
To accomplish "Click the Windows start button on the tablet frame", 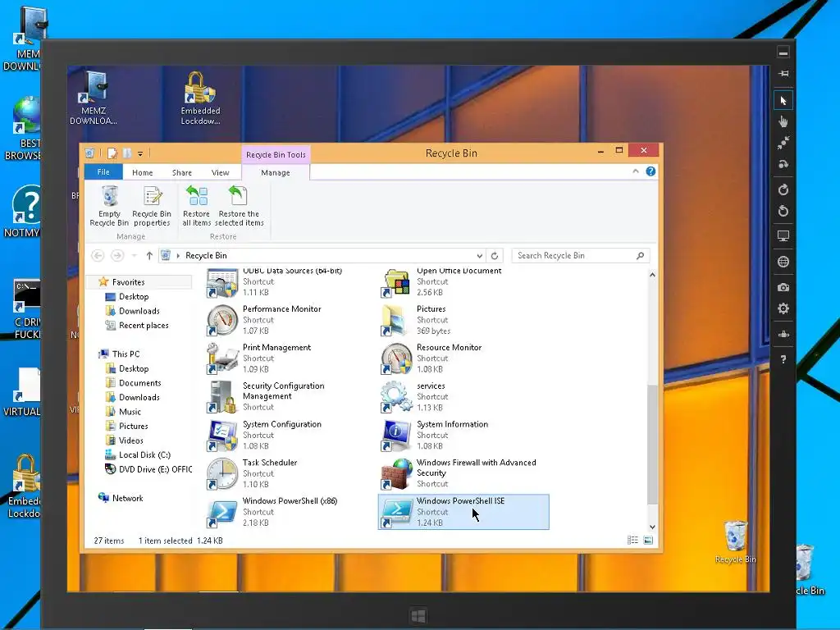I will pos(418,615).
